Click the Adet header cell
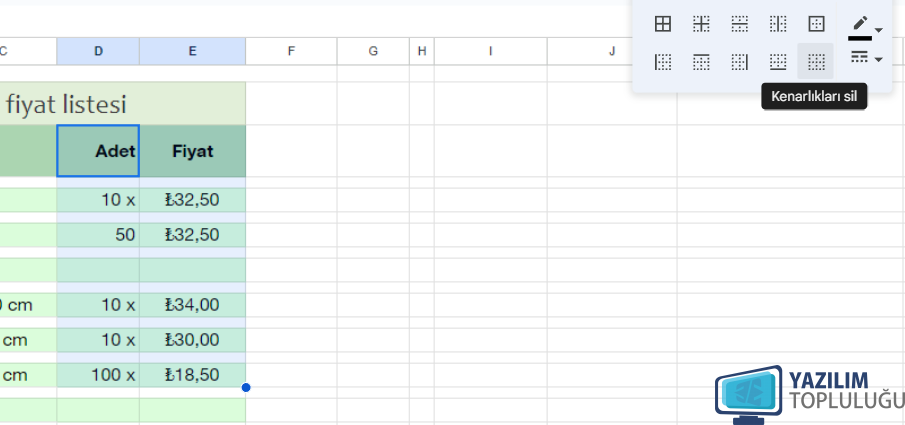This screenshot has height=425, width=905. pyautogui.click(x=98, y=151)
